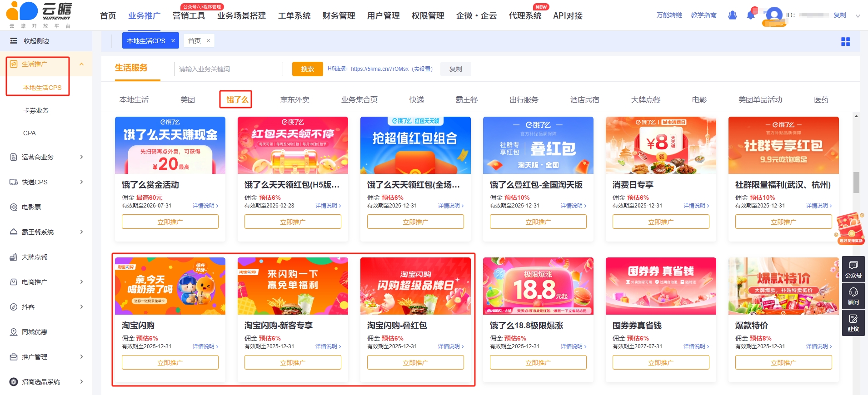Open 详情说明 for 消费日专享
Viewport: 868px width, 395px height.
[x=696, y=206]
